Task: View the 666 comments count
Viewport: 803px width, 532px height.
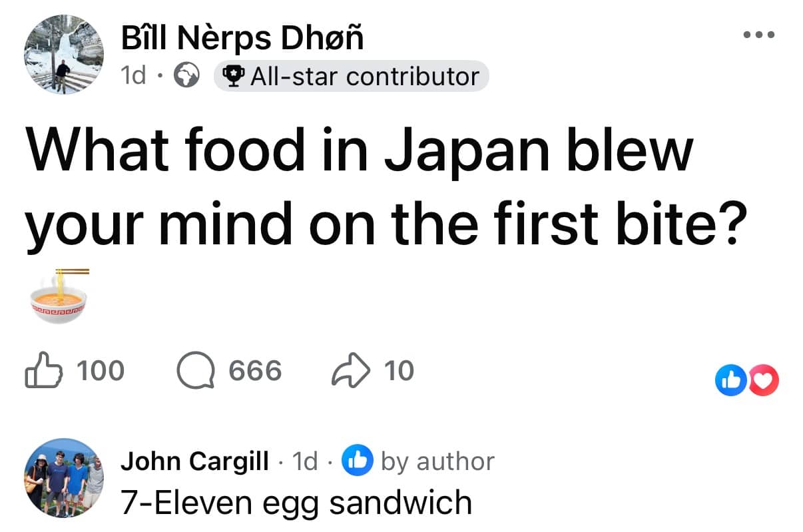Action: (x=255, y=371)
